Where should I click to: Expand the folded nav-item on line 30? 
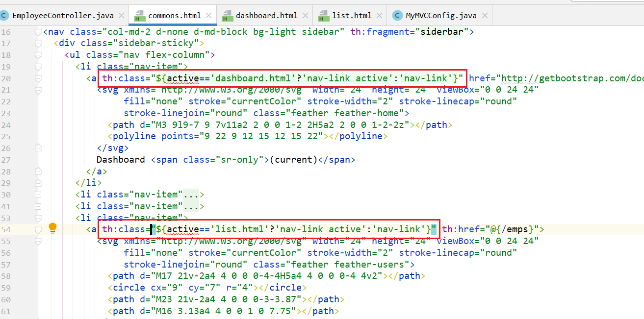pos(38,195)
